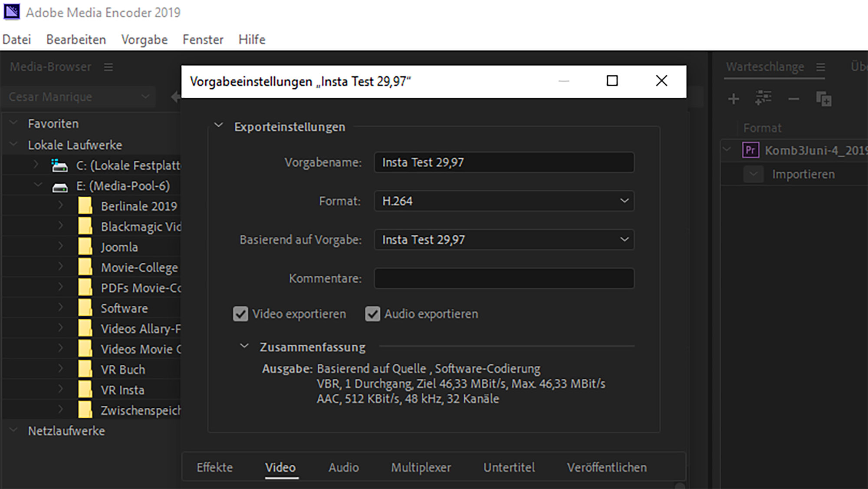
Task: Open the Format H.264 dropdown
Action: click(503, 201)
